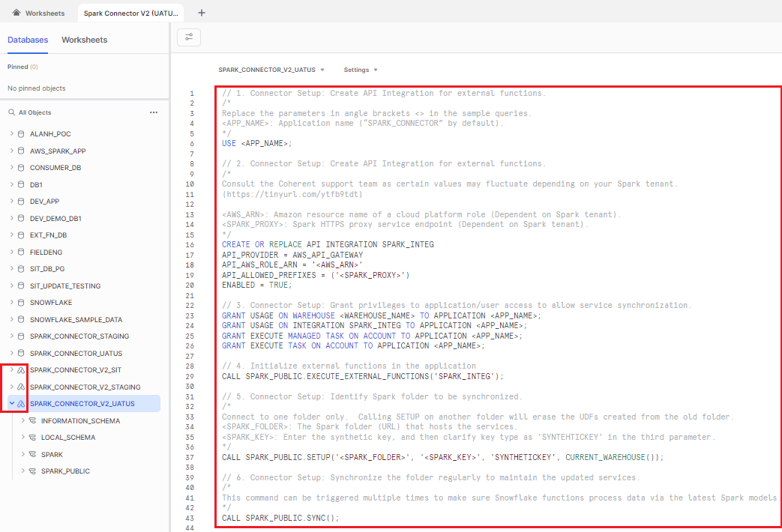Viewport: 782px width, 532px height.
Task: Open the SPARK_CONNECTOR_V2_UATUS context dropdown above the editor
Action: tap(271, 70)
